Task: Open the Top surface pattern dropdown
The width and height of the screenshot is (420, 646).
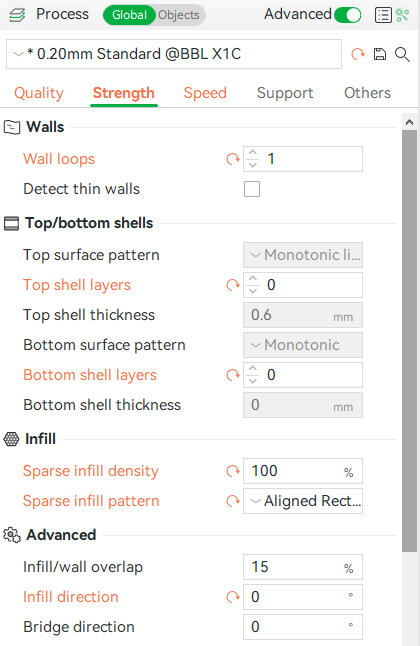Action: pos(303,255)
